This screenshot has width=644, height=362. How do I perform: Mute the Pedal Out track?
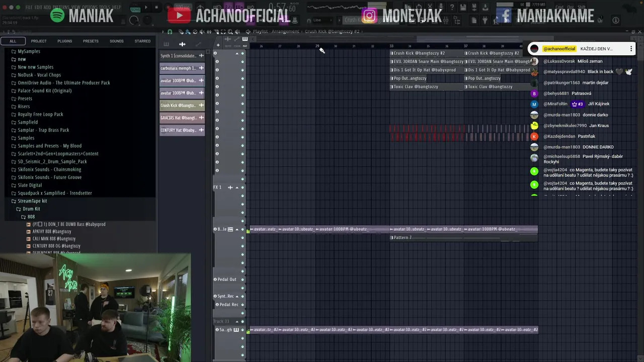click(x=243, y=280)
